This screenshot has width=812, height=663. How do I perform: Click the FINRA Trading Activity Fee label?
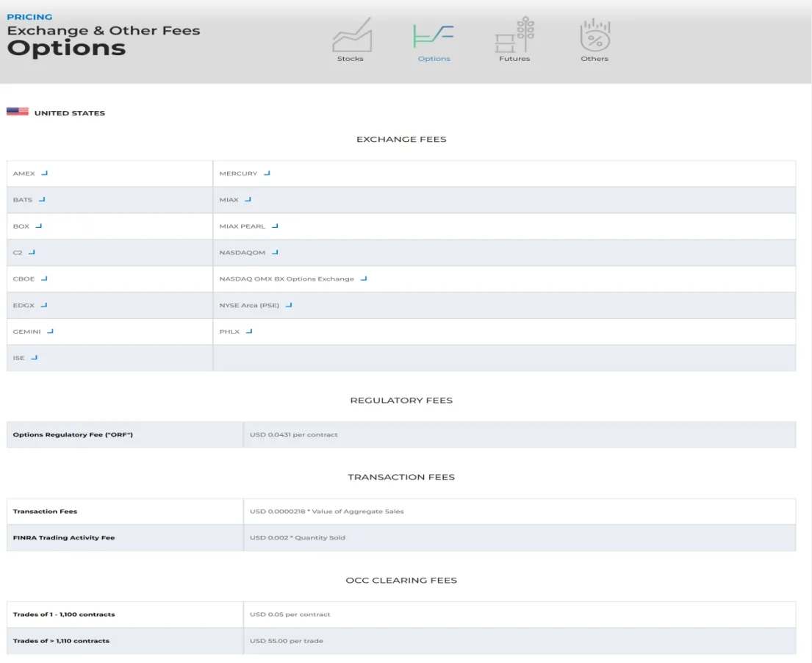point(64,537)
